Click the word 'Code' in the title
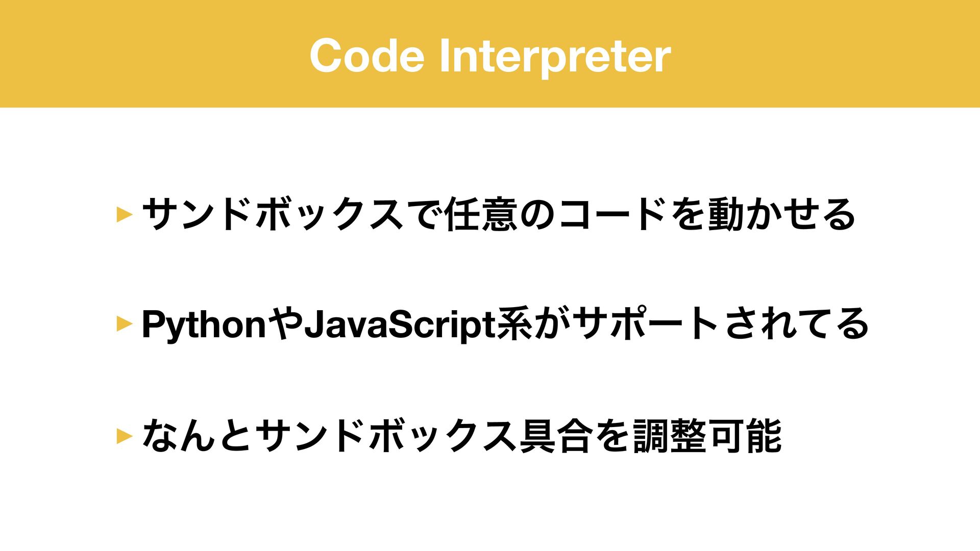 [367, 55]
